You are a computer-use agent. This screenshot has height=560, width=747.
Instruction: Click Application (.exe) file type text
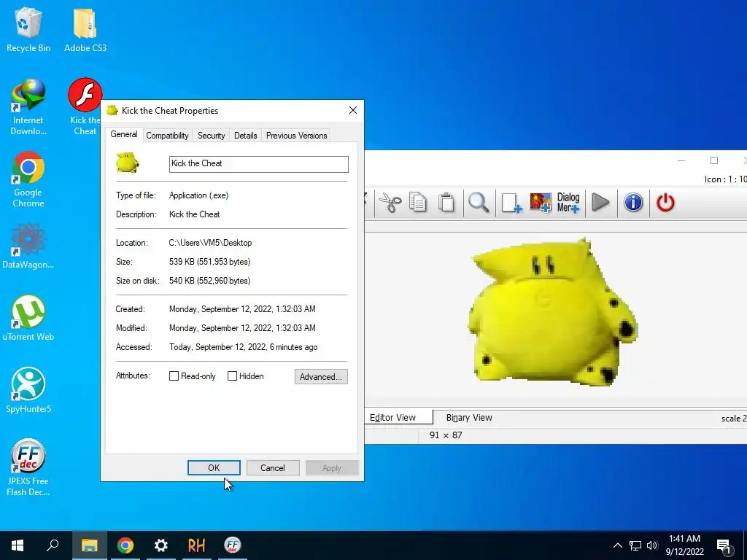point(198,195)
